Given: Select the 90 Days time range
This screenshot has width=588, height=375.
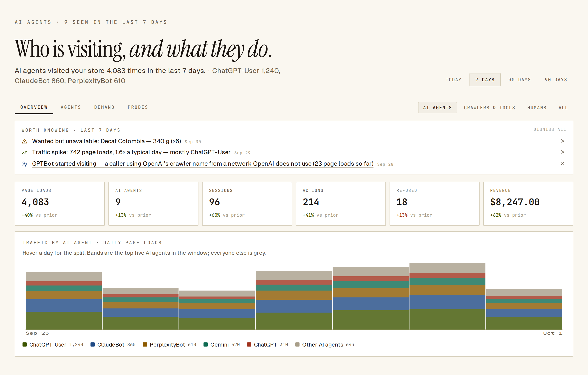Looking at the screenshot, I should (556, 80).
